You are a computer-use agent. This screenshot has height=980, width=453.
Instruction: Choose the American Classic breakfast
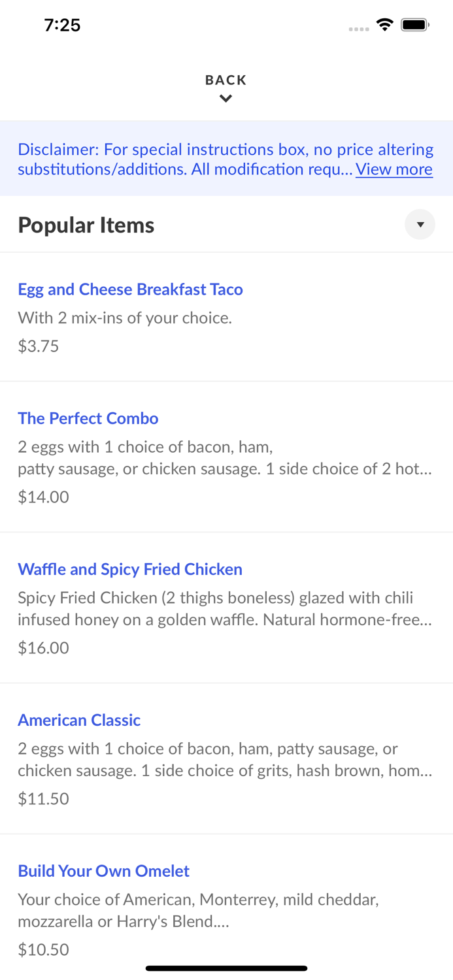(79, 719)
